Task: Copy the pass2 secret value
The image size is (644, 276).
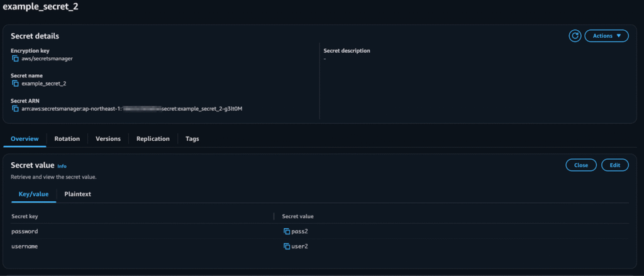Action: (x=287, y=231)
